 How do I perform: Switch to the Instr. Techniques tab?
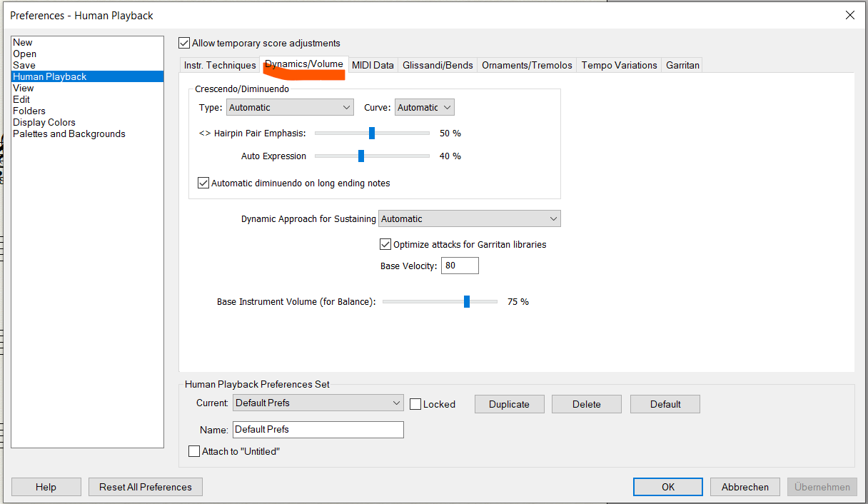pyautogui.click(x=220, y=66)
